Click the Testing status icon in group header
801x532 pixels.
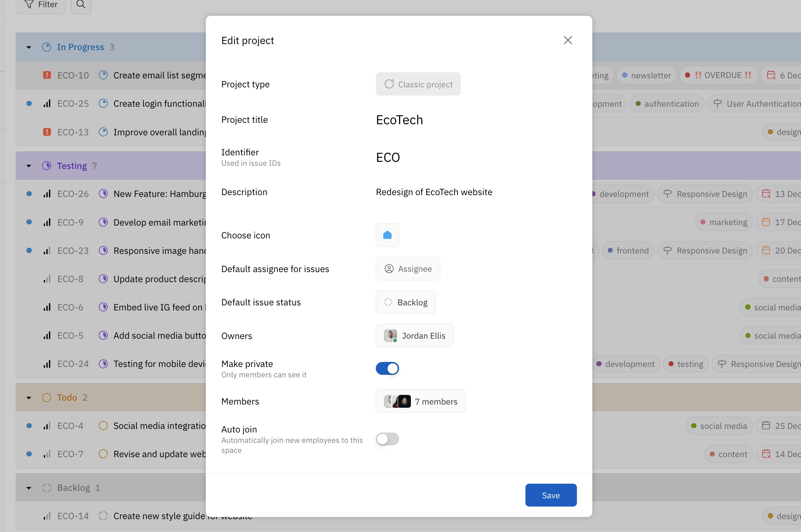(x=47, y=165)
